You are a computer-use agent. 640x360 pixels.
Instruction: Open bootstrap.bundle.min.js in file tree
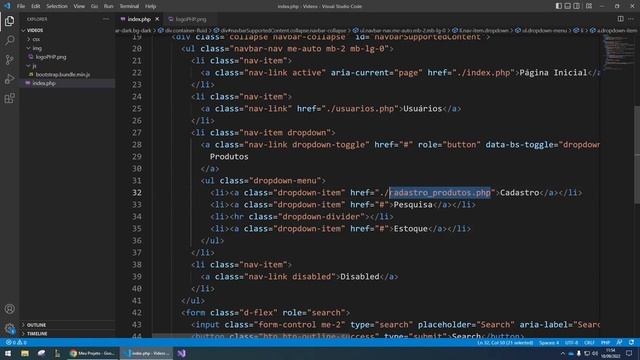coord(62,75)
